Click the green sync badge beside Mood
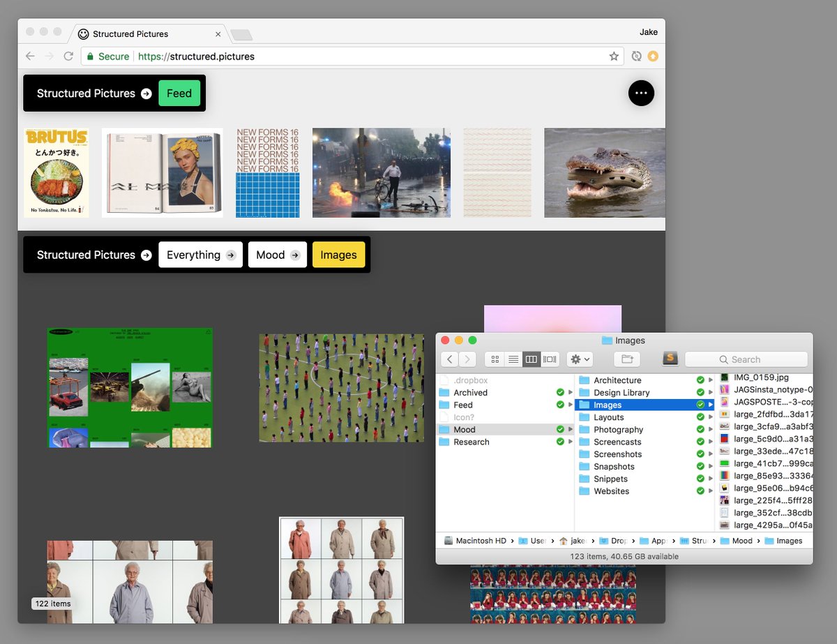The image size is (837, 644). (559, 429)
